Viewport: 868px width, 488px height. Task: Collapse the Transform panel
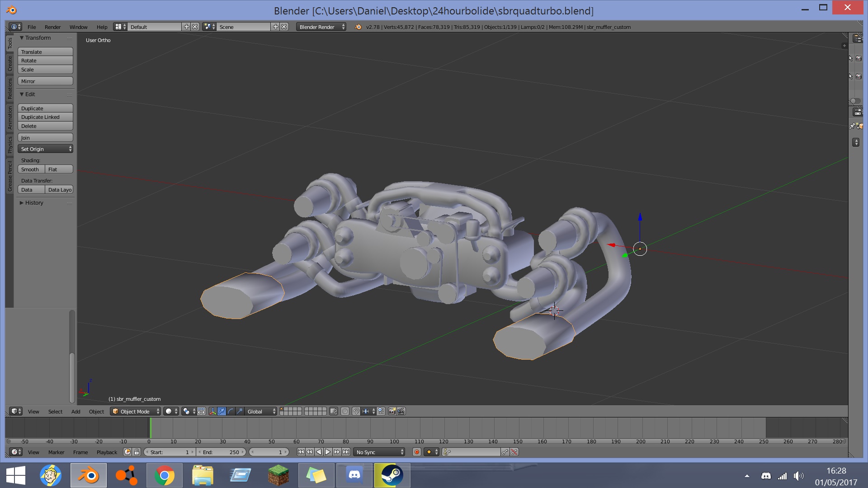click(x=22, y=38)
